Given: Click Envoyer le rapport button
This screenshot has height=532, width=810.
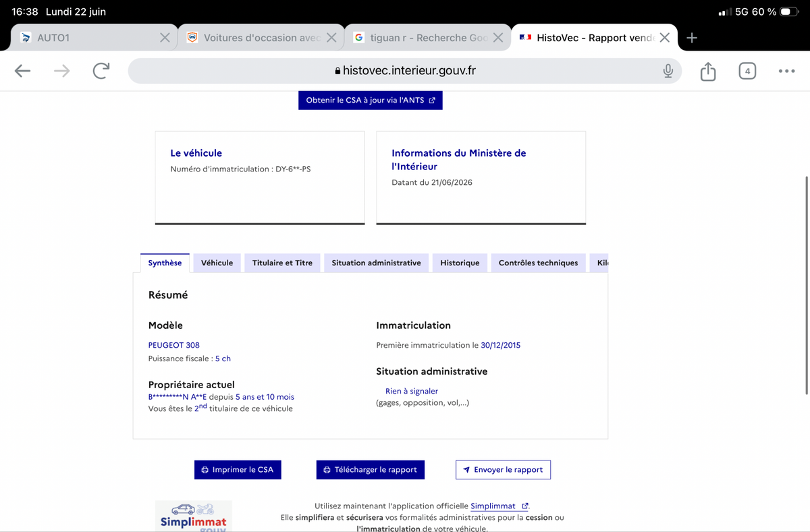Looking at the screenshot, I should (503, 470).
